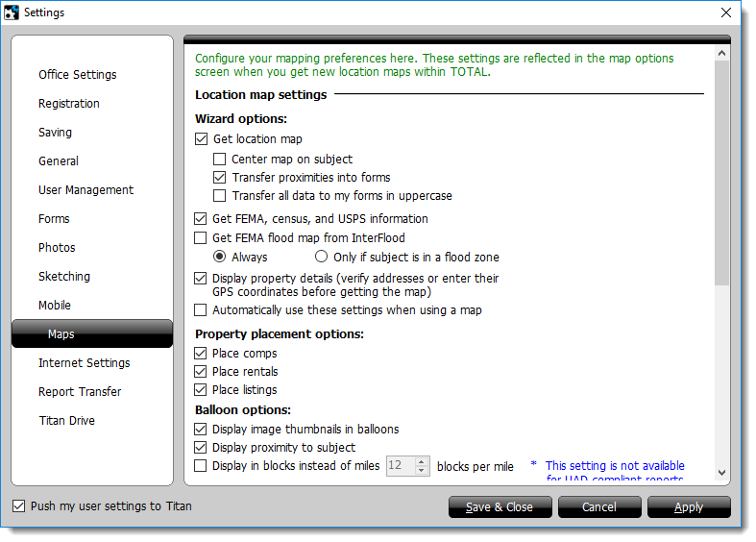Toggle Push my user settings to Titan
756x542 pixels.
point(19,506)
